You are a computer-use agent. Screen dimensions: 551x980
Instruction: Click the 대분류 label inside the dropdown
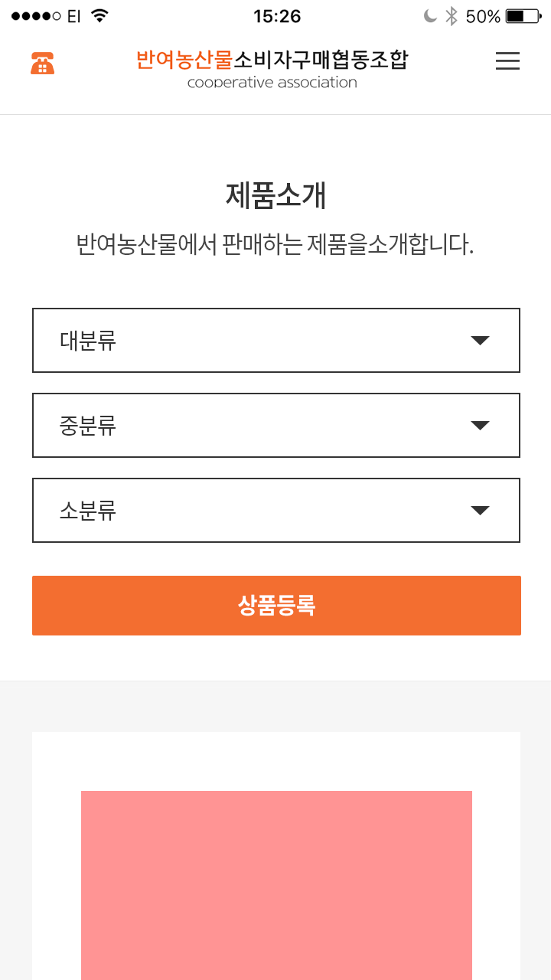(x=88, y=341)
